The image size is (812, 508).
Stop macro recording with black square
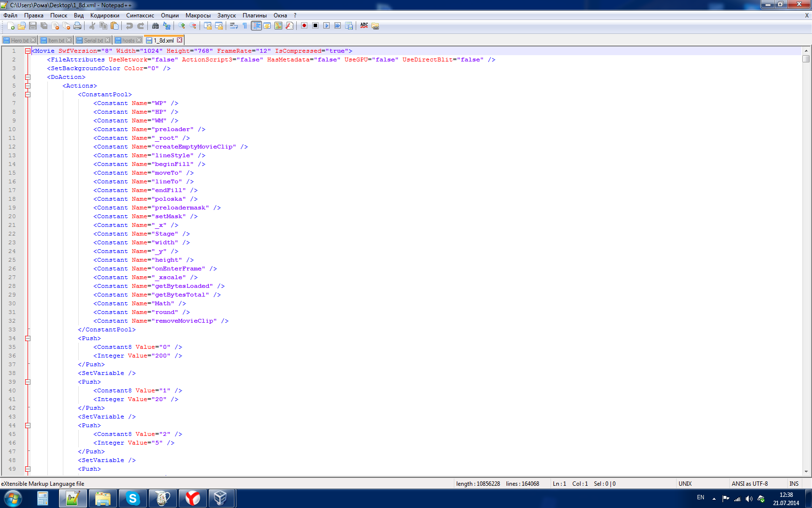tap(315, 26)
